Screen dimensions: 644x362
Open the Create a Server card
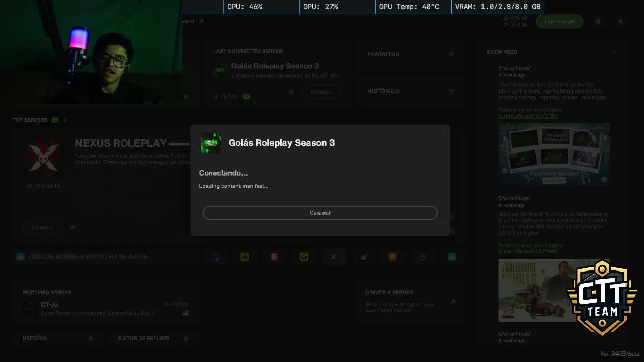point(410,302)
